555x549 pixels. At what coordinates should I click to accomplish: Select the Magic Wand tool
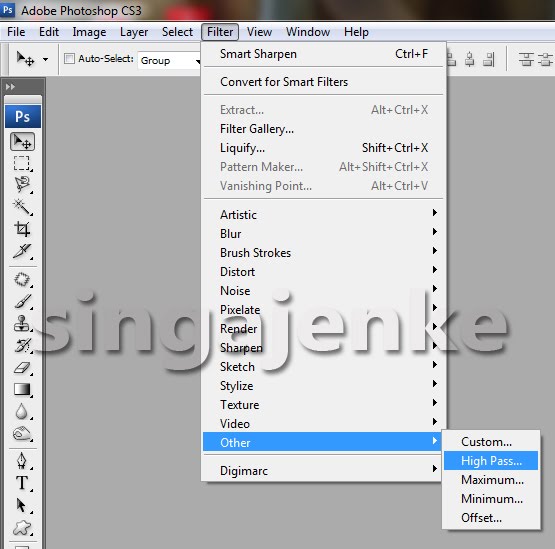coord(22,207)
